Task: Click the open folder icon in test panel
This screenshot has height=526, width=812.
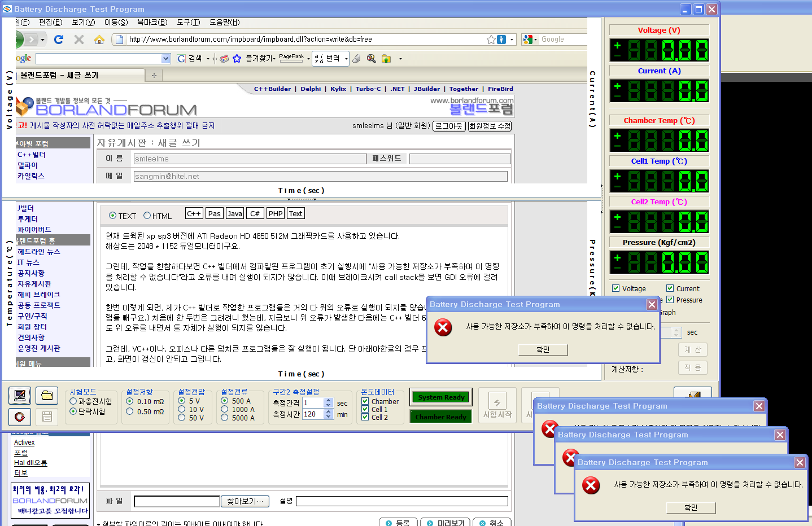Action: pyautogui.click(x=47, y=396)
